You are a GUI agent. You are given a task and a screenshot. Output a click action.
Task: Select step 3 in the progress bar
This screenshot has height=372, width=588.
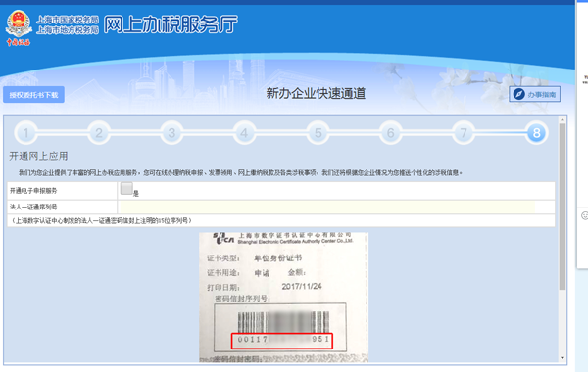[171, 132]
